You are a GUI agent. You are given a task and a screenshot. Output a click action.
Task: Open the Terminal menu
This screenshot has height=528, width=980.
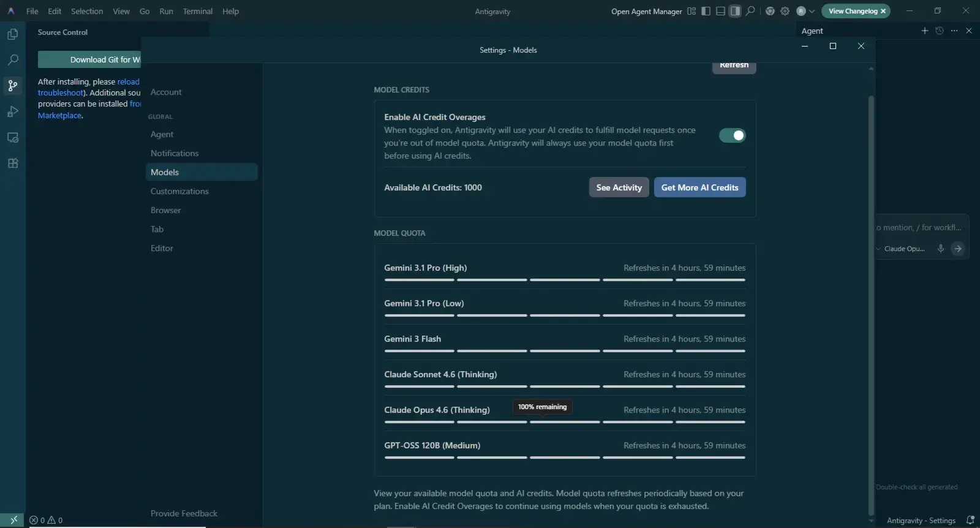pos(197,11)
